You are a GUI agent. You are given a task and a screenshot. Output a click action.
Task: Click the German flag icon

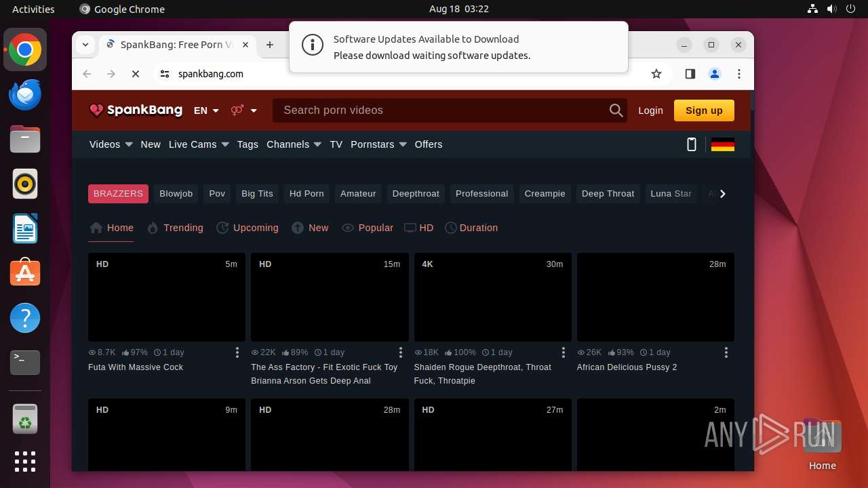(723, 144)
